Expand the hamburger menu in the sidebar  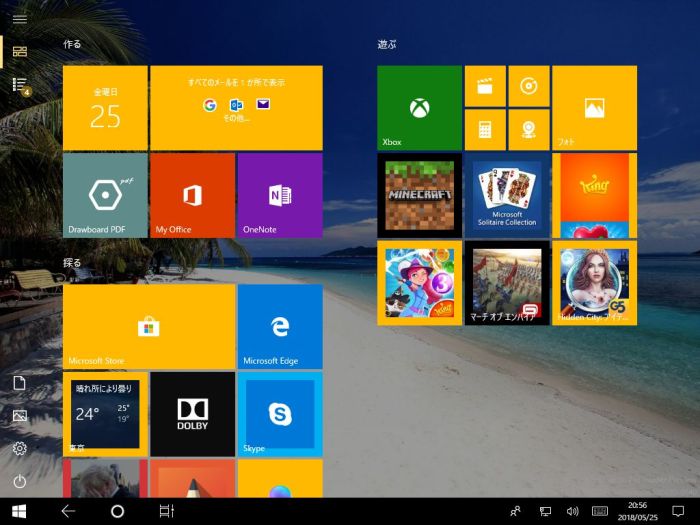coord(20,18)
